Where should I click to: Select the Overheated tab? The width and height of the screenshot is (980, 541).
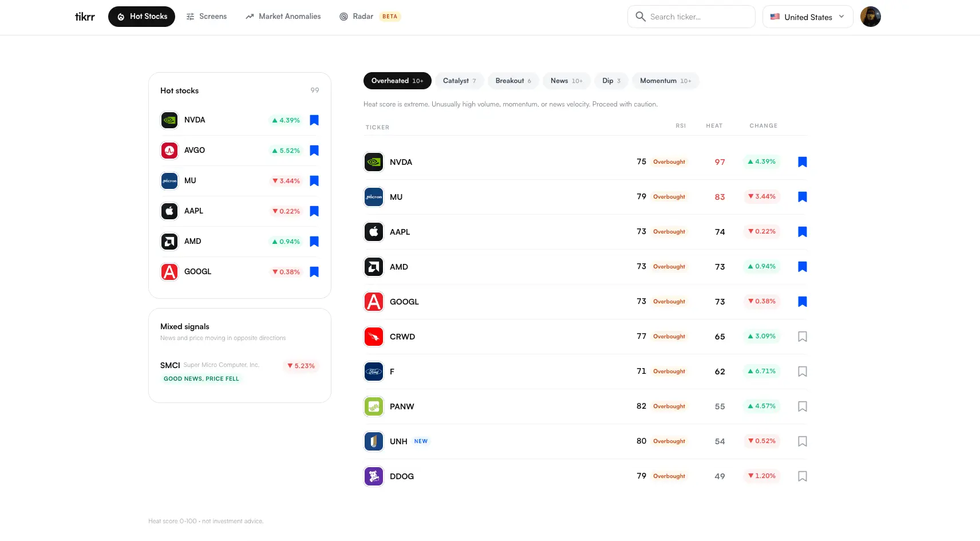click(397, 81)
